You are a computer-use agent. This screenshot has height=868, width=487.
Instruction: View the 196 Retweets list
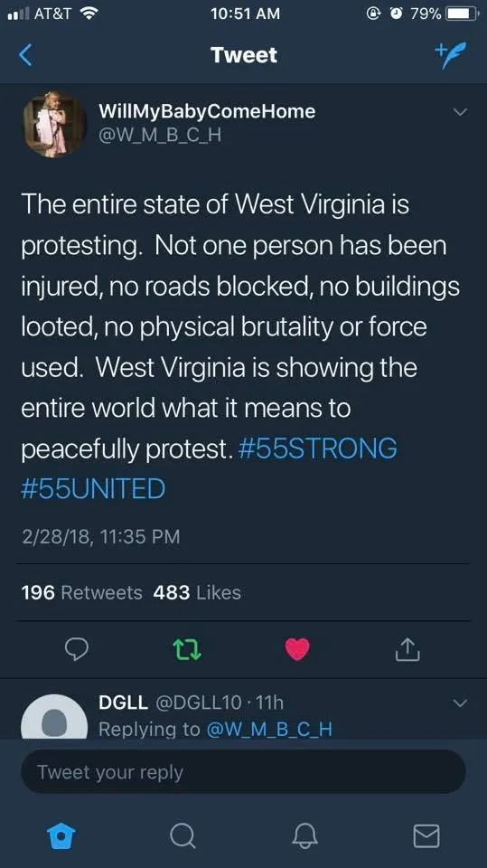click(x=82, y=593)
